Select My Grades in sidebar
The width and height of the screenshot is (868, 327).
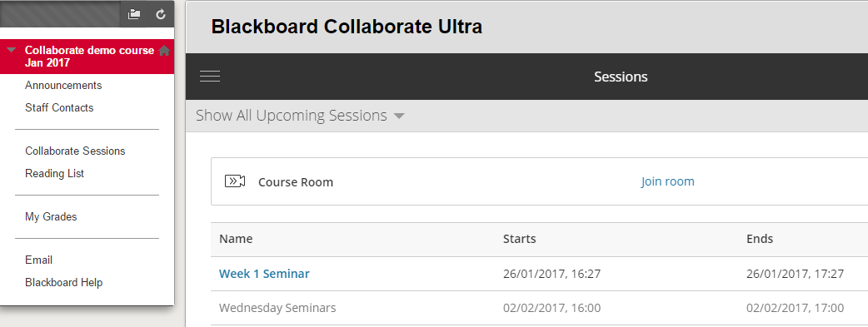[x=51, y=217]
